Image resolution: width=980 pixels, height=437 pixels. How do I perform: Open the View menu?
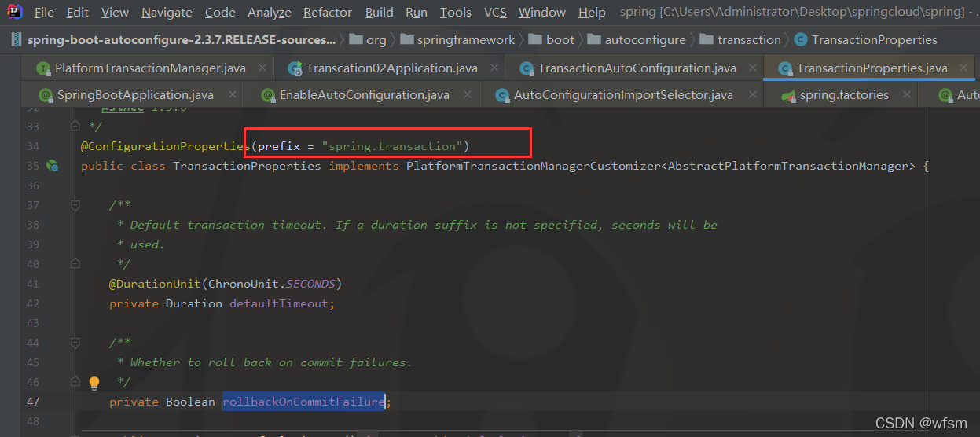coord(115,13)
